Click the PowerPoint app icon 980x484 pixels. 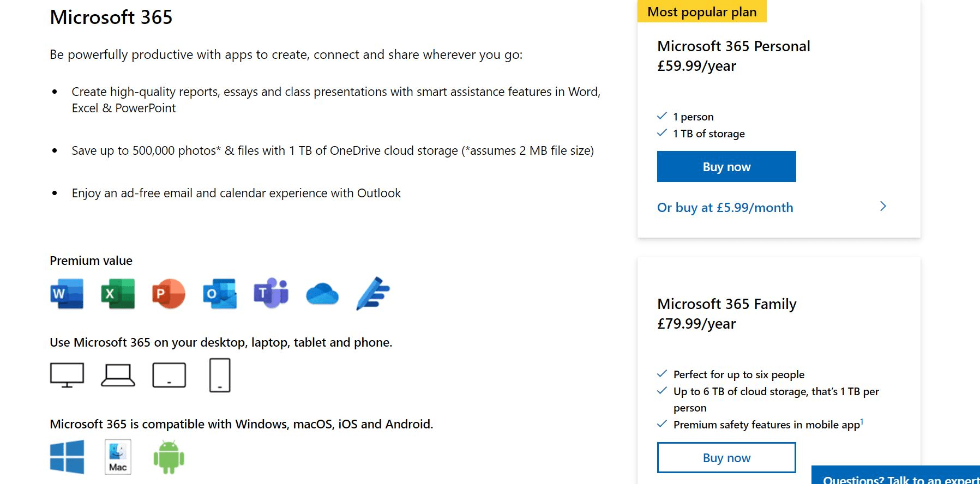(x=169, y=294)
